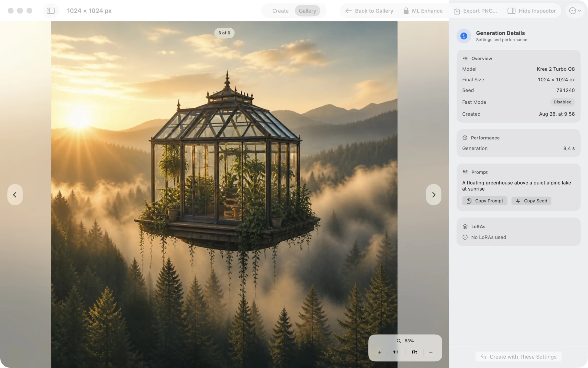Click the Copy Seed hash icon
The image size is (588, 368).
tap(518, 201)
